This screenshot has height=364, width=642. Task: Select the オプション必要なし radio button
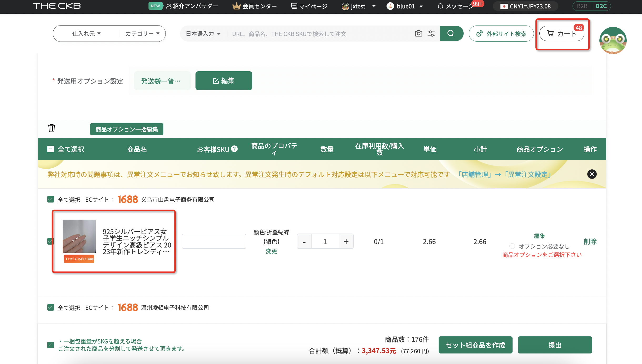click(x=512, y=246)
